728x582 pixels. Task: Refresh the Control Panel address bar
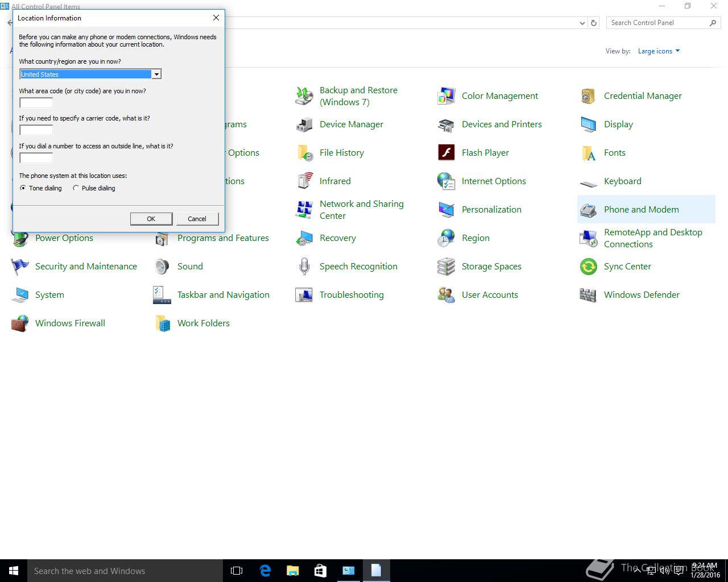pyautogui.click(x=594, y=23)
